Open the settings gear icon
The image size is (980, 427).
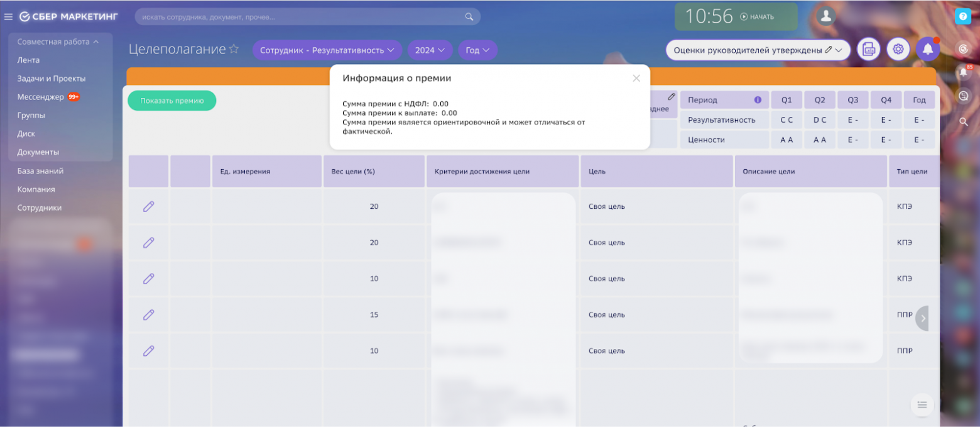click(898, 48)
